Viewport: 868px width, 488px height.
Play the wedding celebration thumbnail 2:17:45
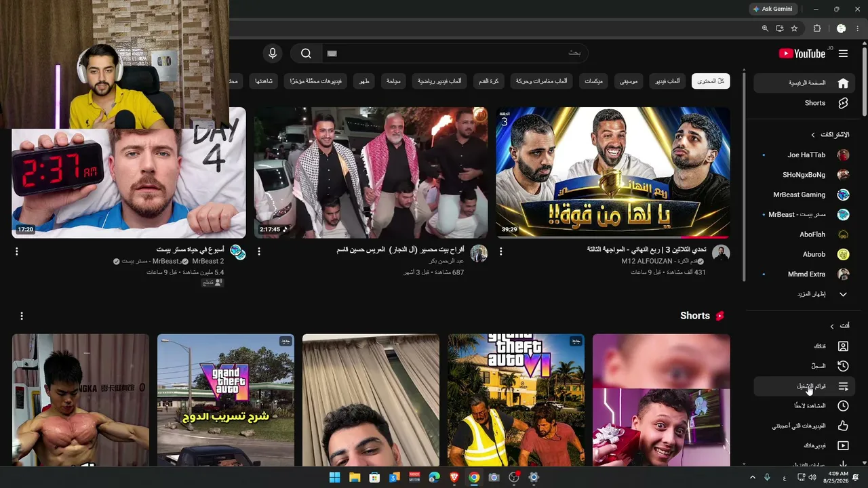coord(371,172)
